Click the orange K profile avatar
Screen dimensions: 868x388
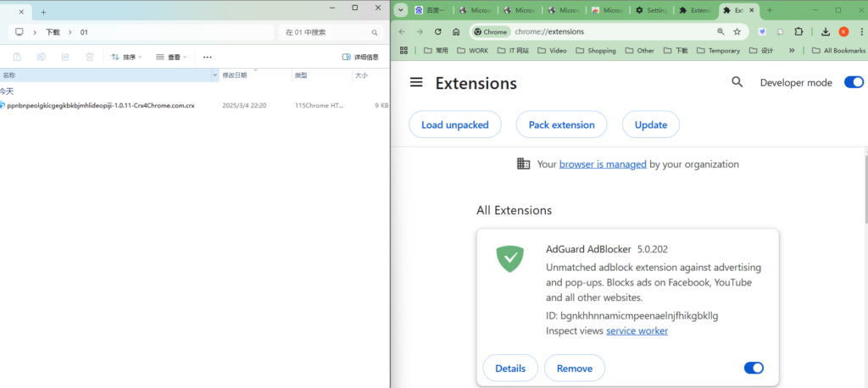click(x=843, y=32)
